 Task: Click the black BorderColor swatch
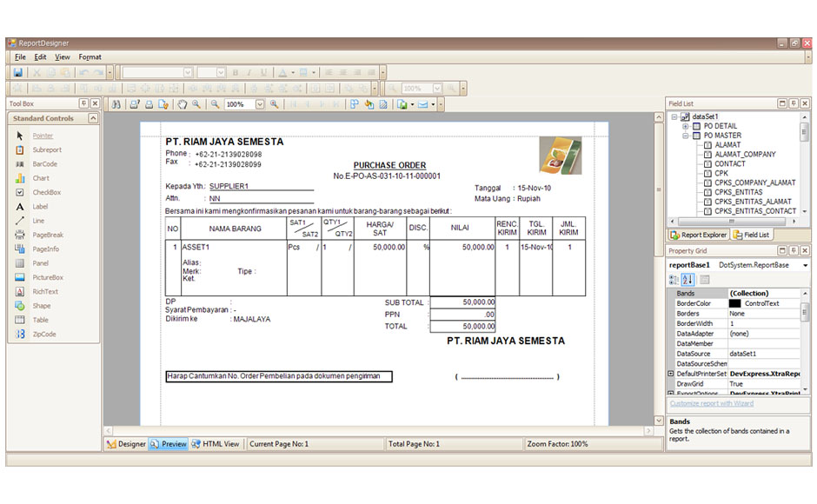pos(734,303)
